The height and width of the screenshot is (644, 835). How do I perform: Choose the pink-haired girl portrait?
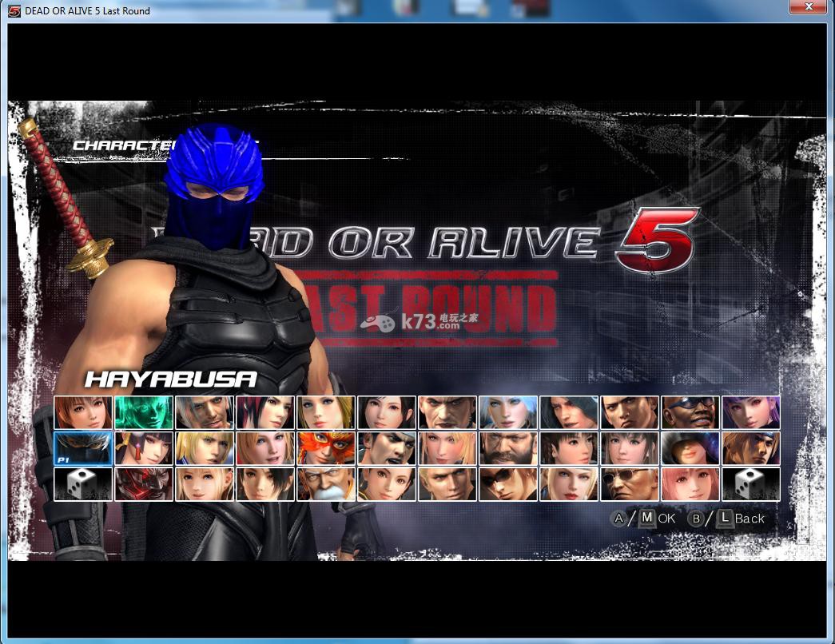(690, 483)
